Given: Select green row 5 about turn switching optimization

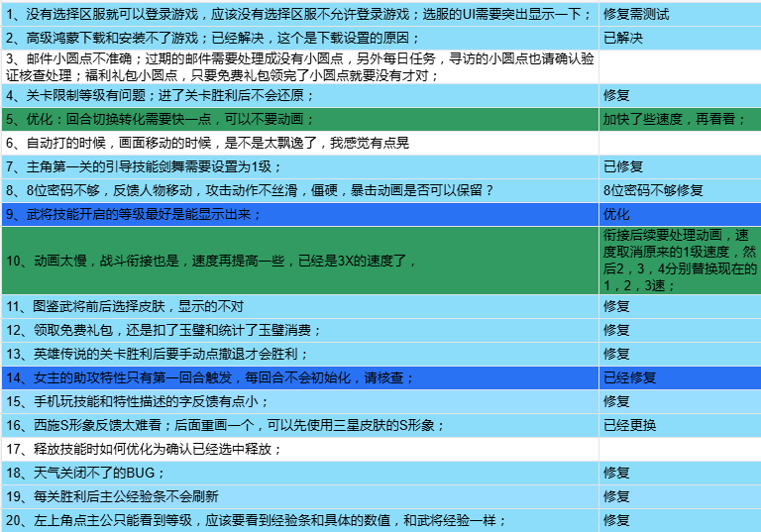Looking at the screenshot, I should [300, 120].
